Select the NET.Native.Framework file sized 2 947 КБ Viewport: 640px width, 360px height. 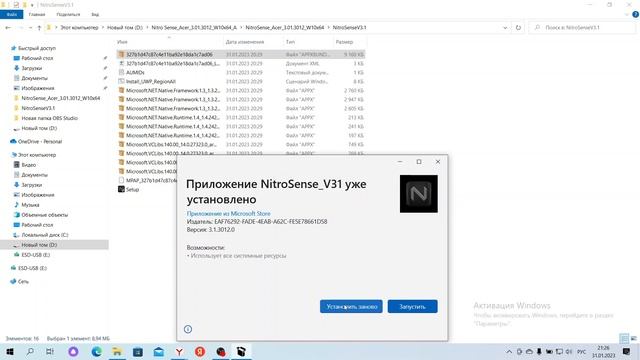tap(241, 100)
